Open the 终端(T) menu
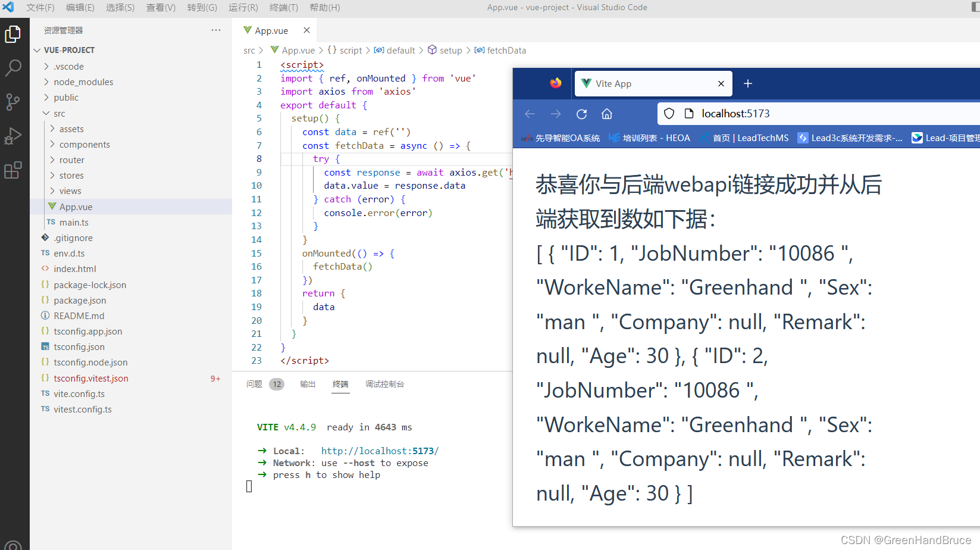The height and width of the screenshot is (550, 980). click(x=284, y=8)
